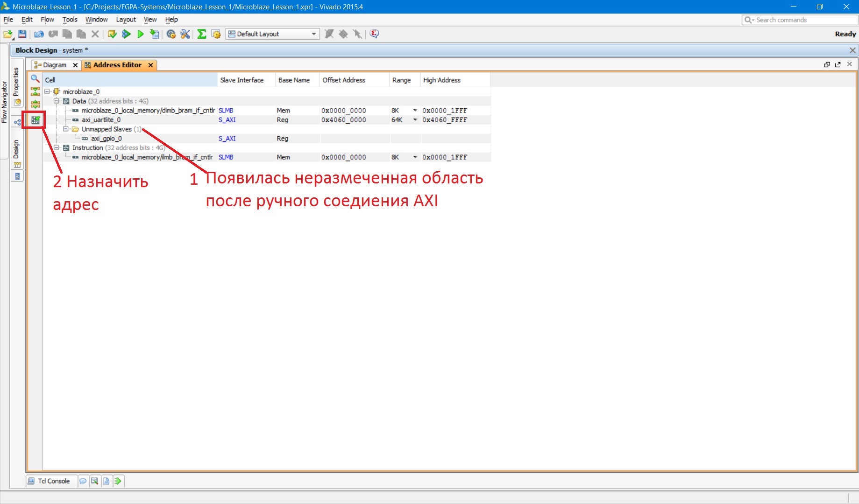
Task: Click the Collapse All icon in sidebar
Action: (x=35, y=91)
